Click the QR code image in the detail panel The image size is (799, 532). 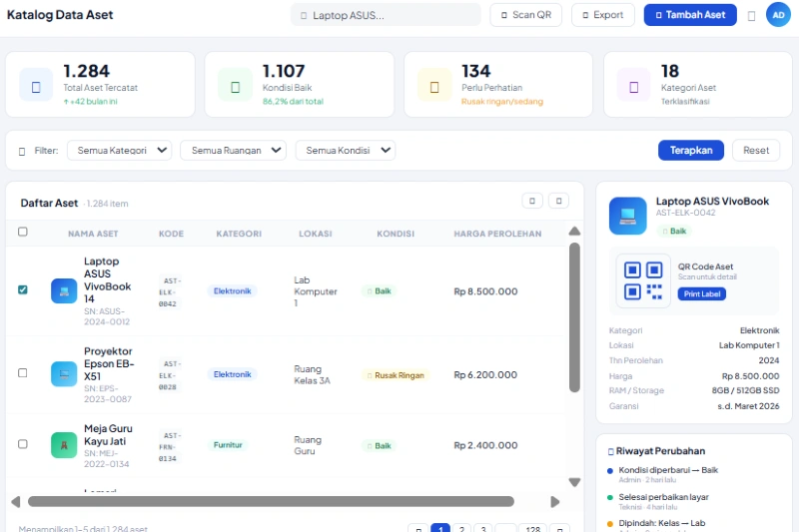(x=643, y=281)
